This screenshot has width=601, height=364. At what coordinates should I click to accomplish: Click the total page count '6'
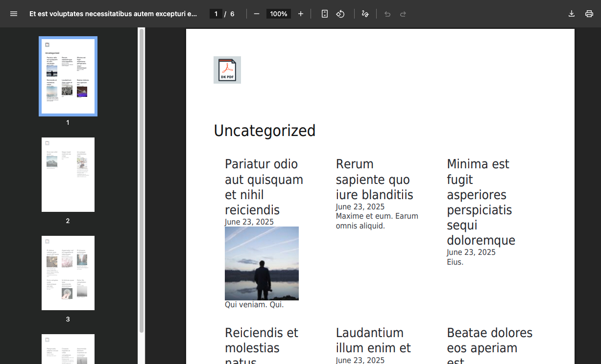pos(232,14)
